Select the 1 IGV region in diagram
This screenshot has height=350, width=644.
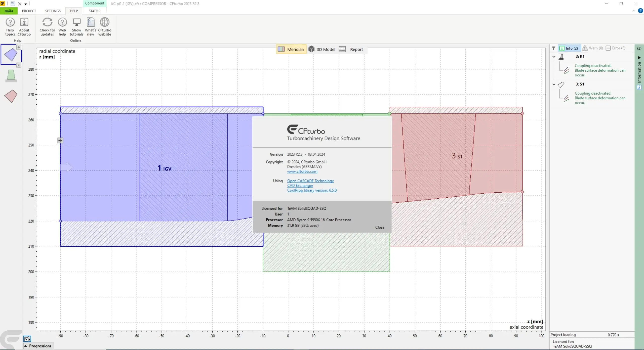coord(164,168)
